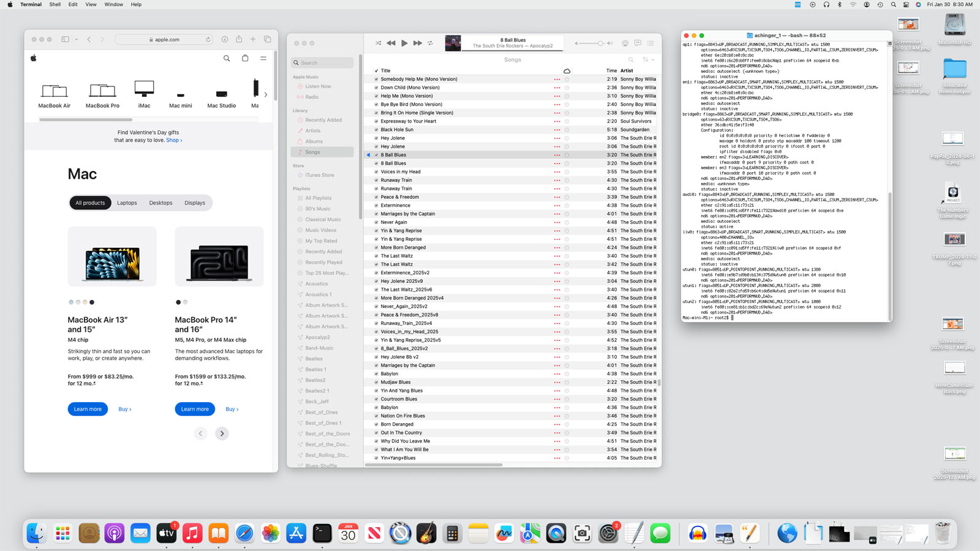
Task: Switch to the Laptops tab on apple.com
Action: [127, 203]
